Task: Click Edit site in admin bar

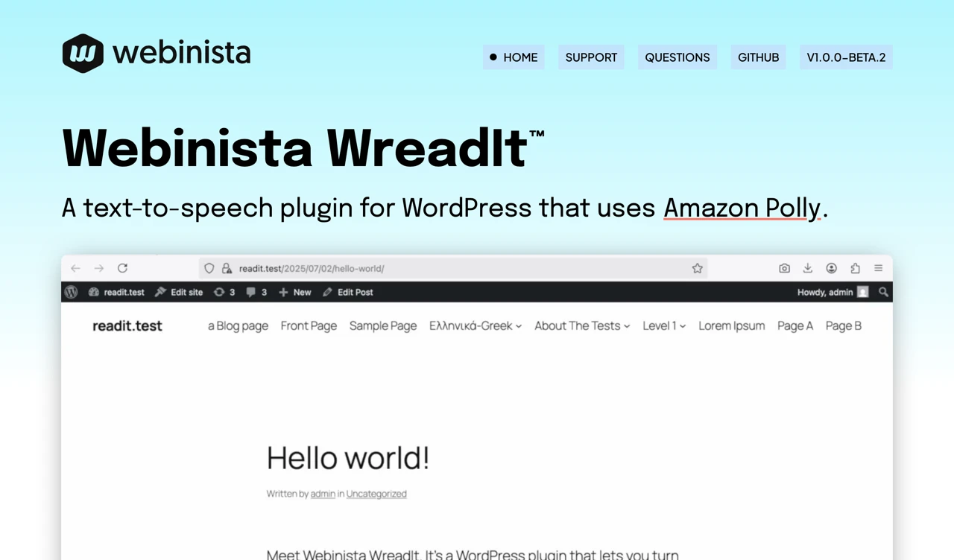Action: tap(179, 292)
